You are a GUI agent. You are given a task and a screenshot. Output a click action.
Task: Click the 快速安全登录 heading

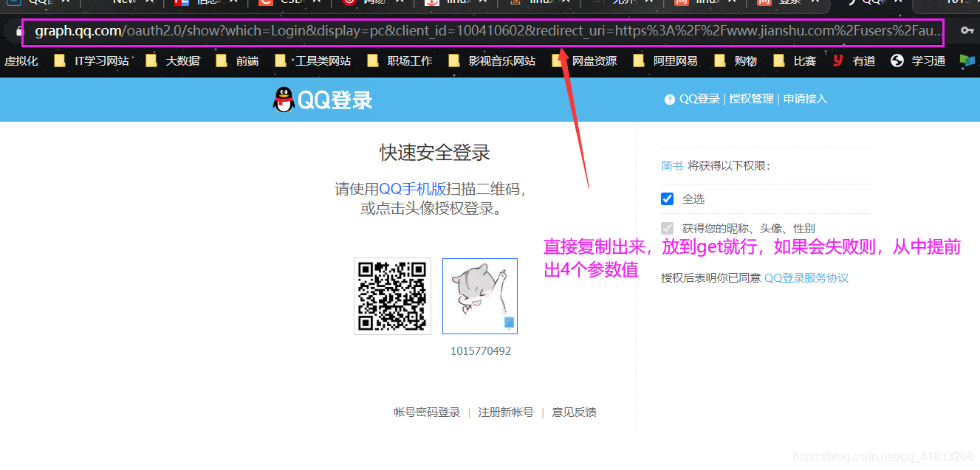[435, 153]
